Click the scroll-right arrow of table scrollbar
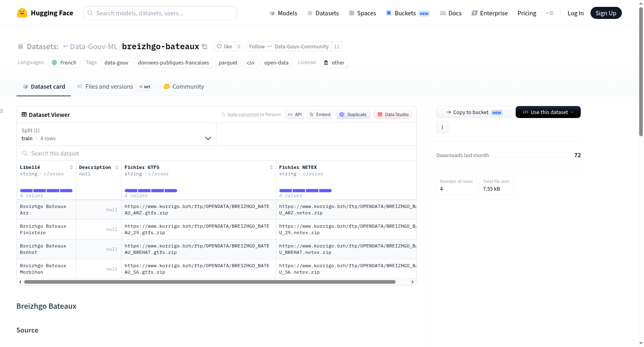 [x=413, y=282]
